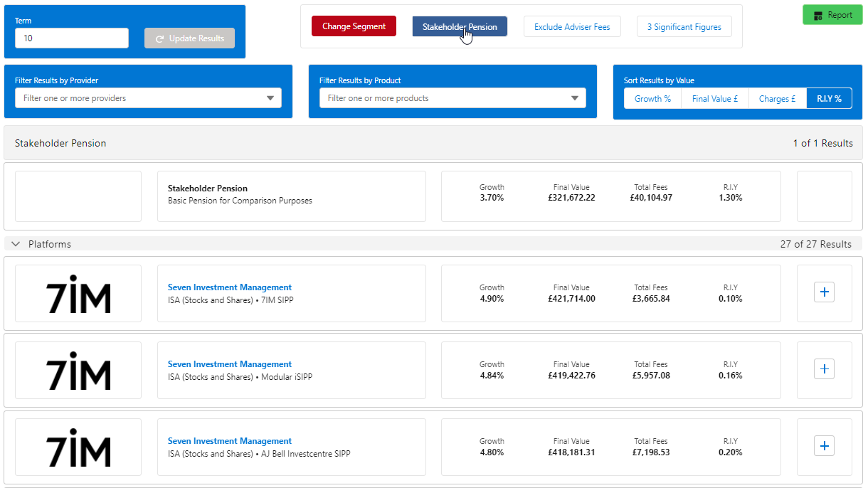Click the plus icon for Modular iSIPP row
Viewport: 868px width, 488px height.
(x=824, y=368)
